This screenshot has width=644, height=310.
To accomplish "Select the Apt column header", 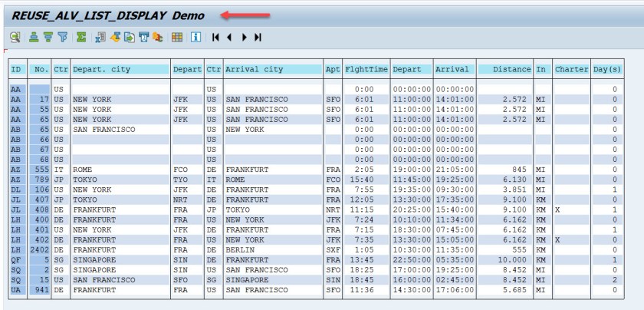I will pyautogui.click(x=333, y=70).
